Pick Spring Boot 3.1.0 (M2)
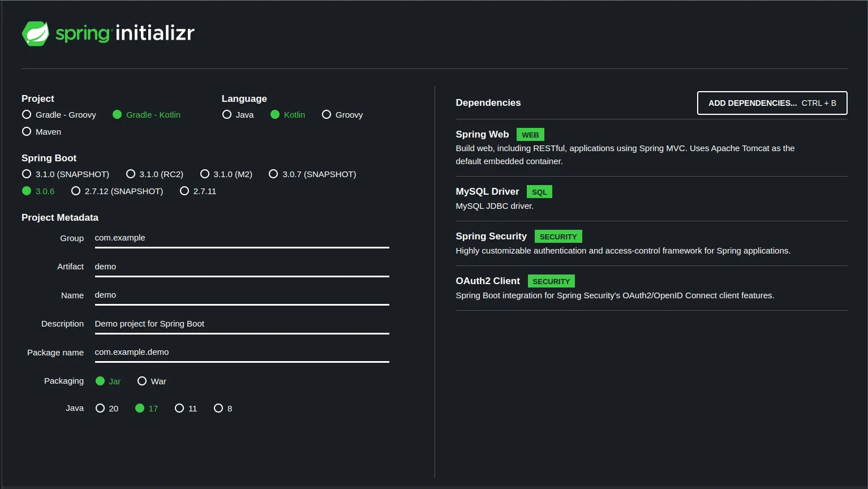 (226, 174)
